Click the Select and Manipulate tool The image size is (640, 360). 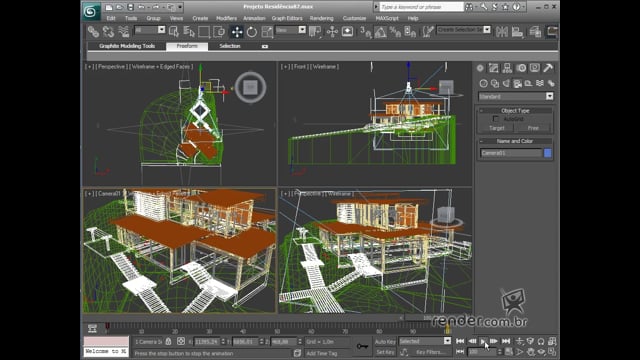click(x=332, y=31)
